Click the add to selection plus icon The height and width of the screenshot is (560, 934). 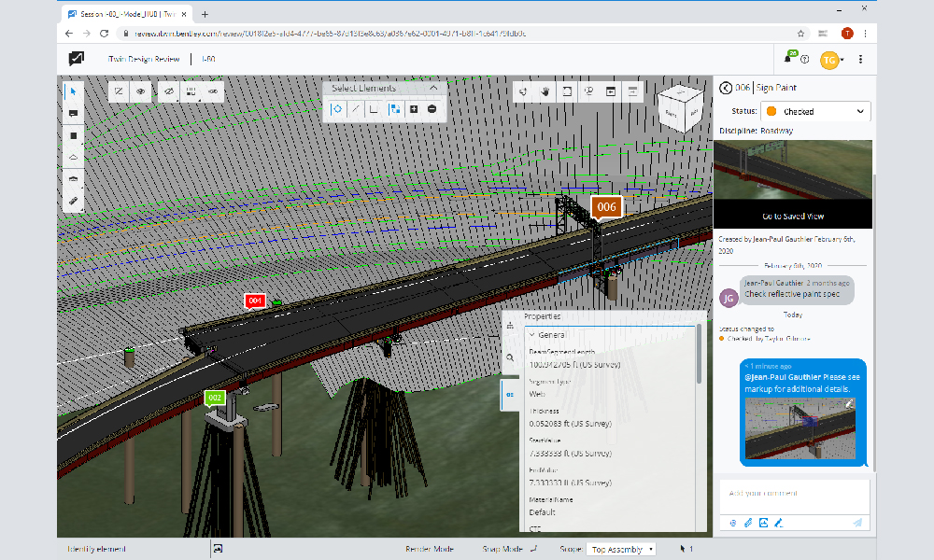414,109
